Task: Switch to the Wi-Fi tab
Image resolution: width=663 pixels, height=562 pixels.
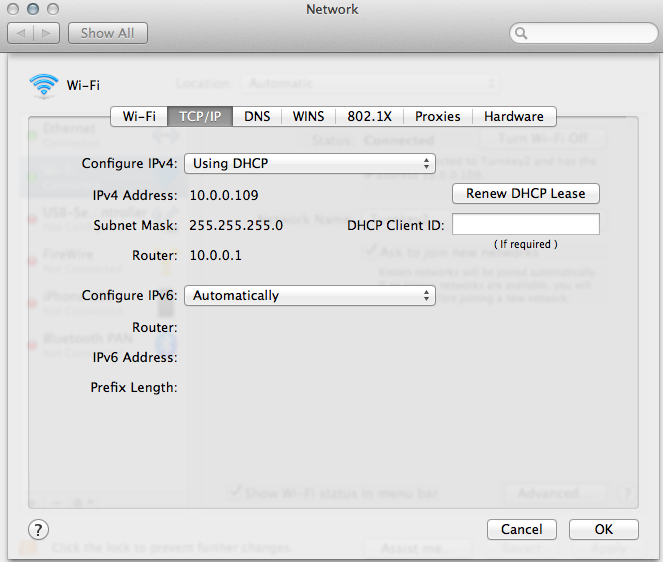Action: [x=139, y=116]
